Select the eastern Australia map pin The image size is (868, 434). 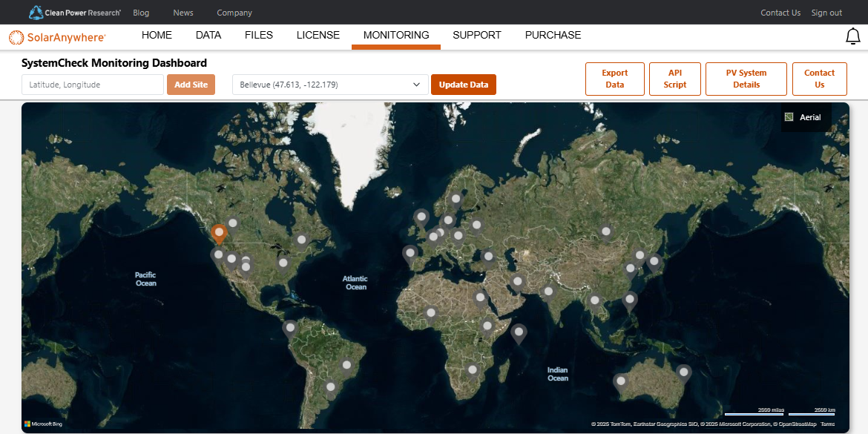pyautogui.click(x=683, y=372)
